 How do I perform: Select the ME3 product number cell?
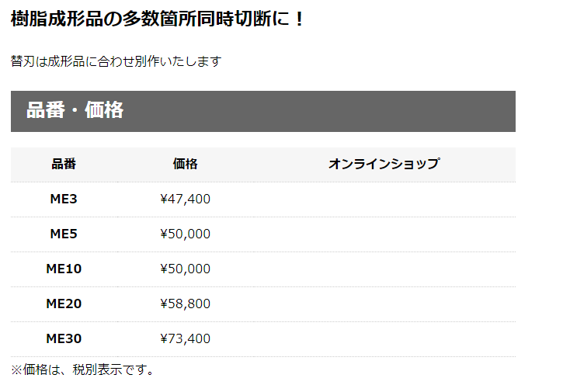coord(64,199)
